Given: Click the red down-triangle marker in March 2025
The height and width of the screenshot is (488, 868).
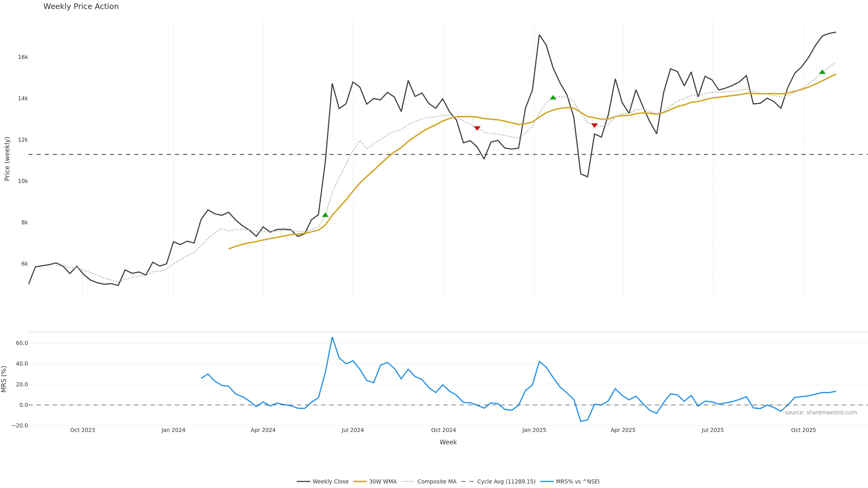Looking at the screenshot, I should click(x=594, y=125).
